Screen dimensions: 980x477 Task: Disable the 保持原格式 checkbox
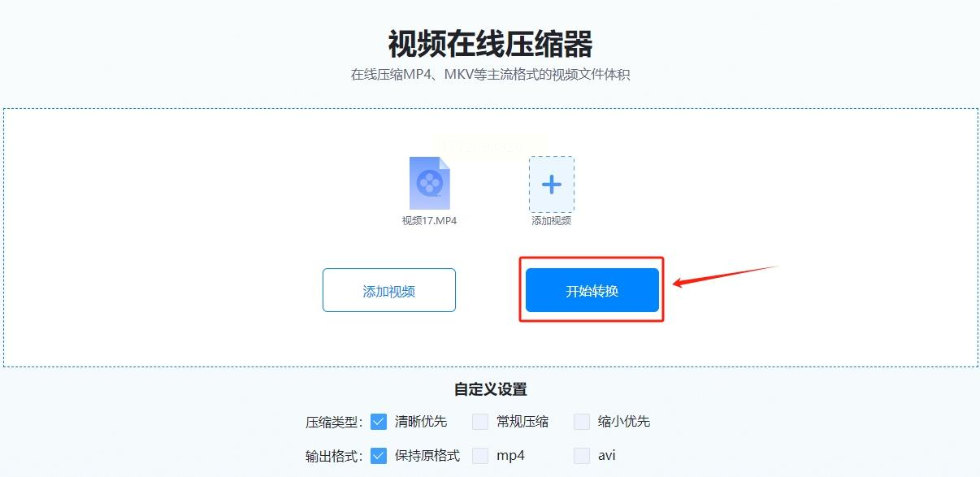[x=378, y=456]
